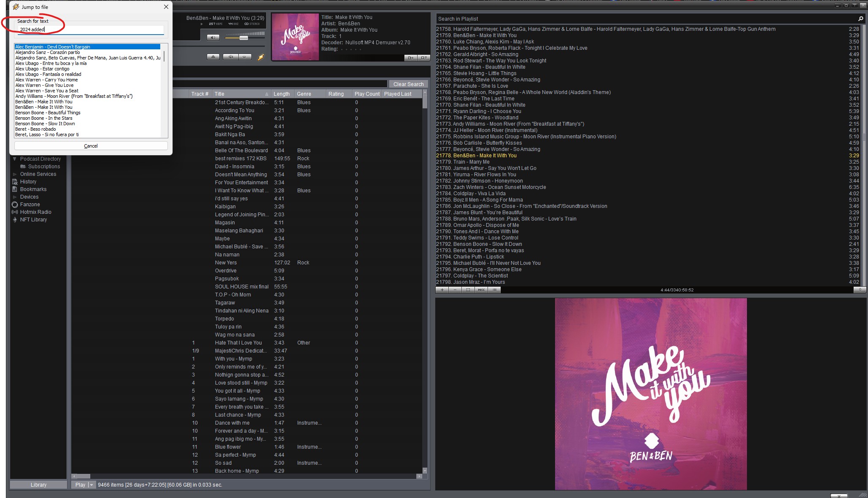Select Benson Boone - Beautiful Things result

(x=48, y=113)
